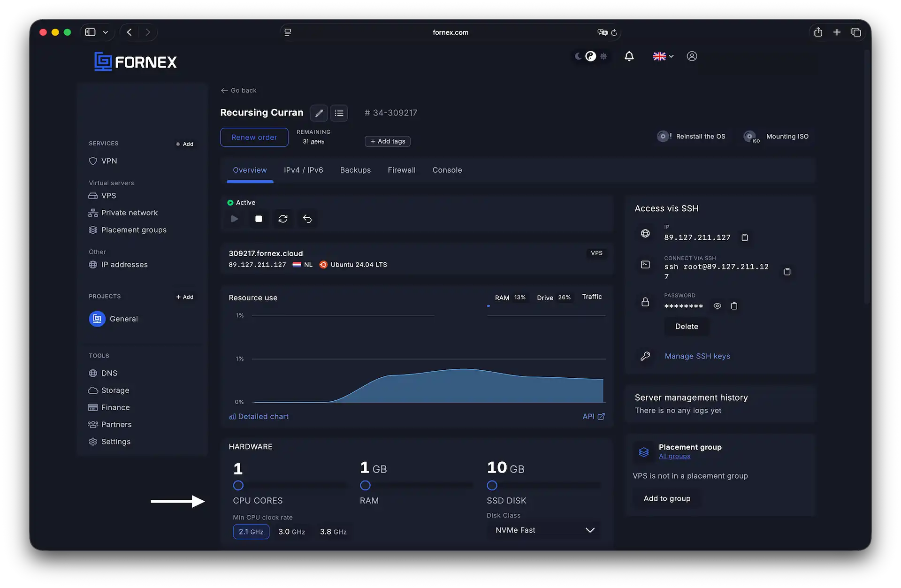Stop the server with stop button
The height and width of the screenshot is (588, 901).
click(x=259, y=219)
